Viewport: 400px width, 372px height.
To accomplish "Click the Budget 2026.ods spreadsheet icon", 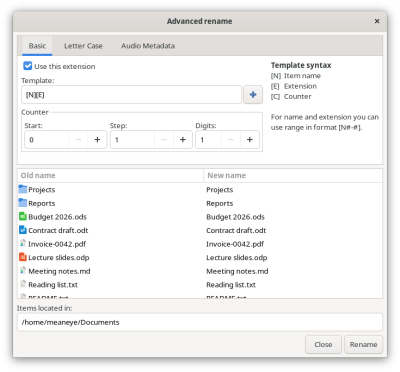I will [x=23, y=217].
